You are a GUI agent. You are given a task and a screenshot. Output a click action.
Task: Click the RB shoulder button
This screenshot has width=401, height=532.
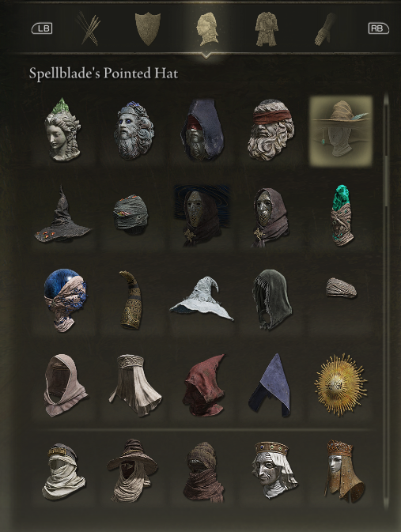[378, 28]
